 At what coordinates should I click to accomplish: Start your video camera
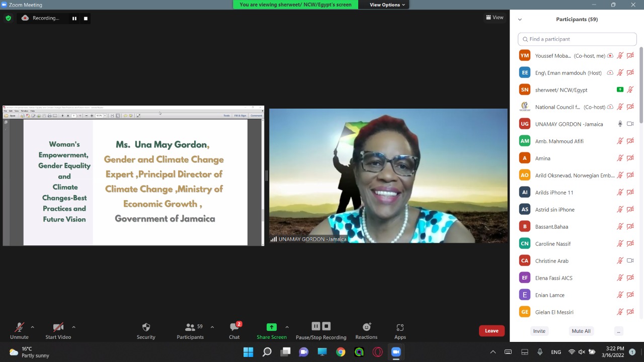point(58,330)
